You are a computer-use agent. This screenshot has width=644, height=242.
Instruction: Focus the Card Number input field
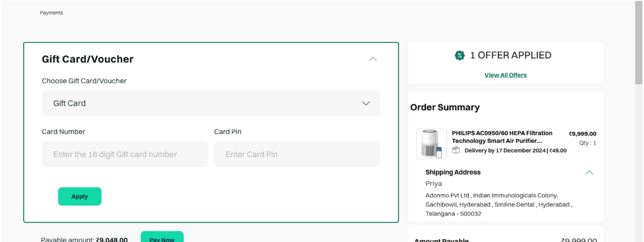125,154
